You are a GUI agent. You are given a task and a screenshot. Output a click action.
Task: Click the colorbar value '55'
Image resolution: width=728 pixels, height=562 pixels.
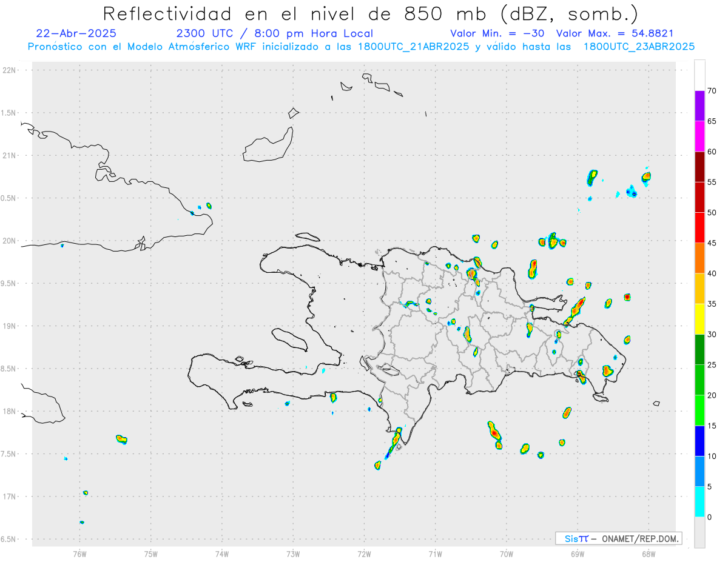coord(712,182)
